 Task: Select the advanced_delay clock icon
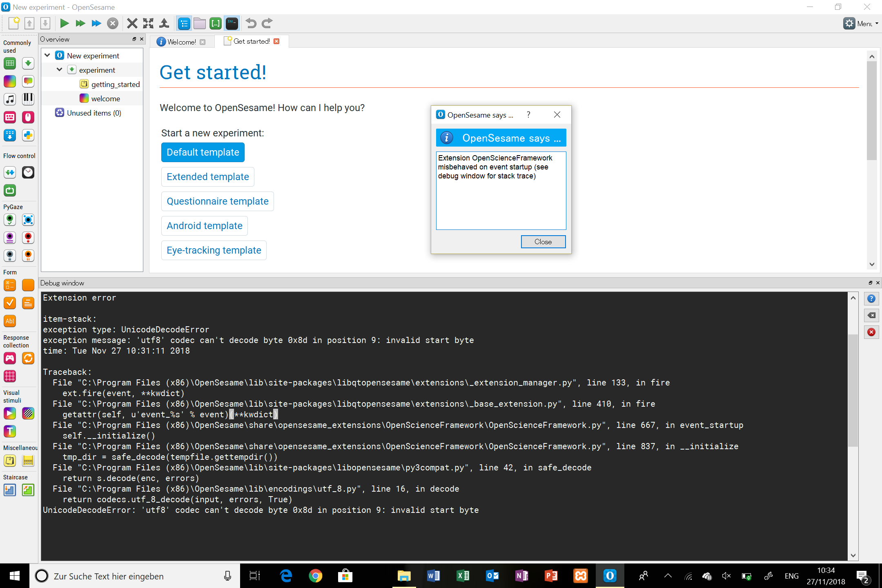point(28,172)
